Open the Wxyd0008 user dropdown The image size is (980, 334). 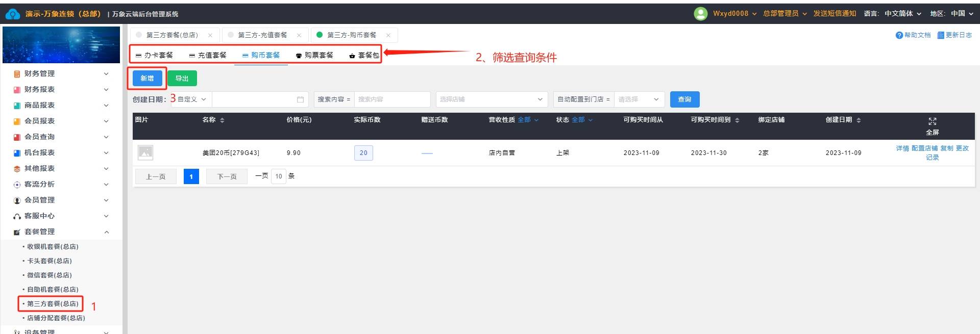[734, 14]
